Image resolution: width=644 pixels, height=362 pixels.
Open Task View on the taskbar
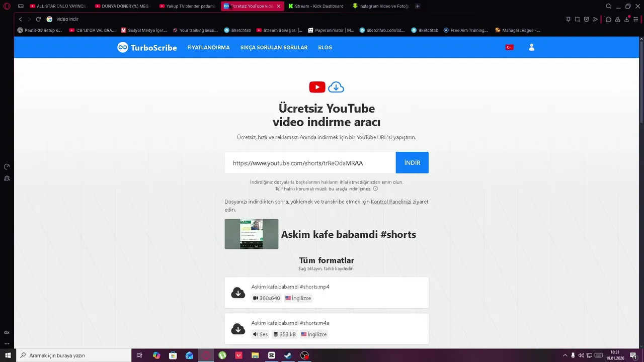click(x=139, y=355)
